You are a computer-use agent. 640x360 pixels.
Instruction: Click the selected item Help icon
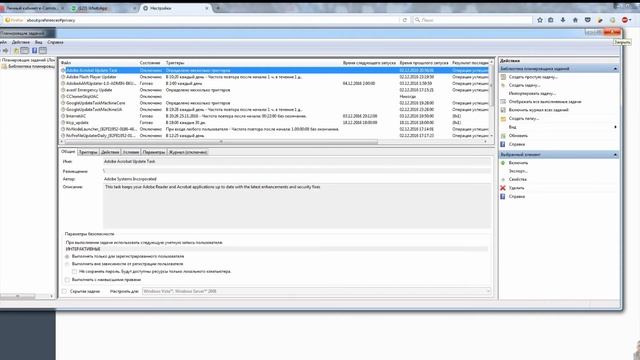pos(503,196)
